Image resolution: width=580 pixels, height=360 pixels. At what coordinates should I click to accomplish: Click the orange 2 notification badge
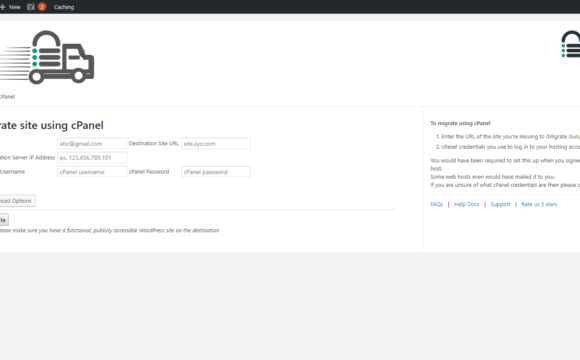coord(42,7)
